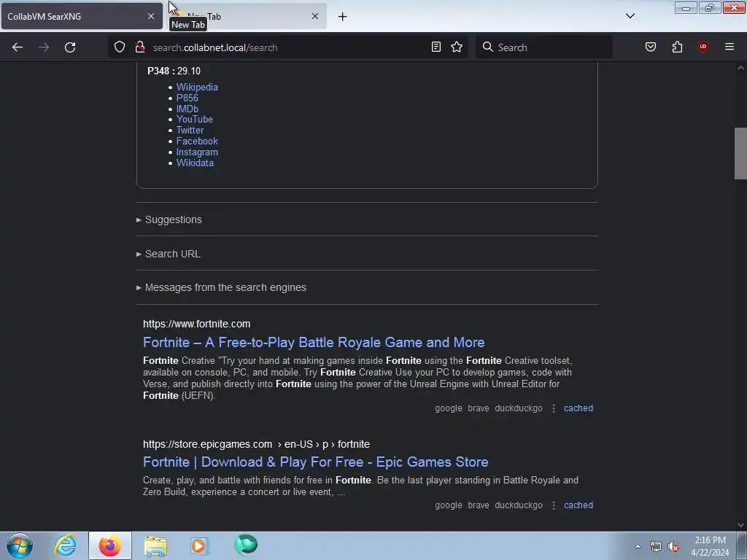Click the muted volume icon in tray
The height and width of the screenshot is (560, 747).
pyautogui.click(x=673, y=547)
